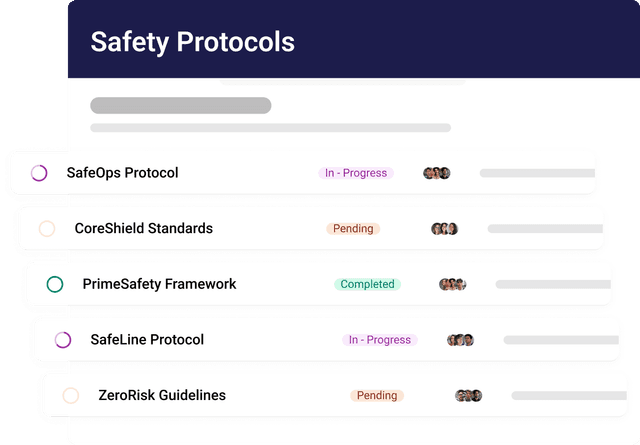Click the Safety Protocols header title

point(192,42)
